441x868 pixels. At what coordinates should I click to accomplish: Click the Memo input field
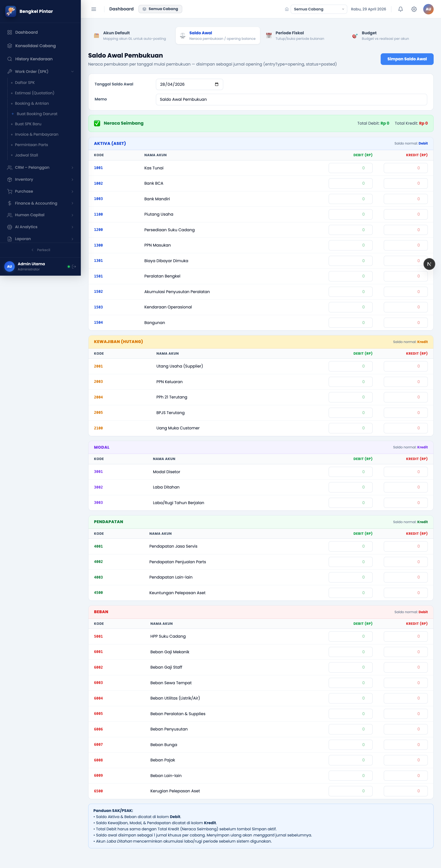pos(291,99)
